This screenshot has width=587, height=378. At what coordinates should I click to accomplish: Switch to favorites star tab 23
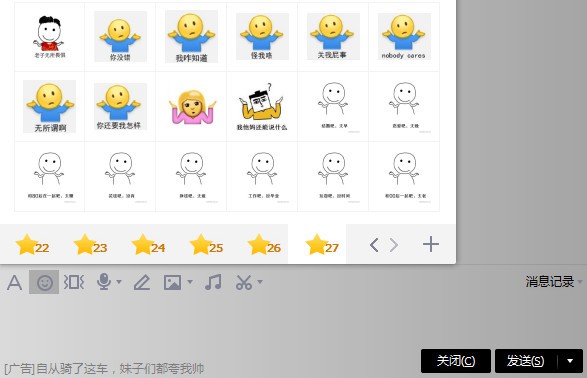point(90,244)
